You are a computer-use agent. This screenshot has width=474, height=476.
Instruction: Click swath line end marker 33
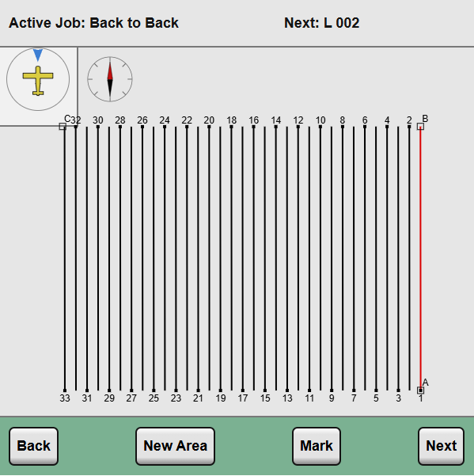click(65, 390)
